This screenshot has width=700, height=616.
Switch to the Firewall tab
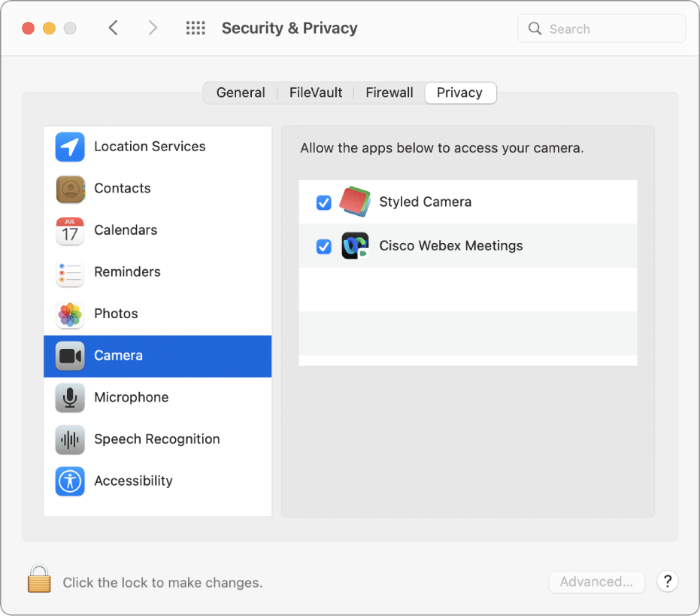tap(389, 93)
